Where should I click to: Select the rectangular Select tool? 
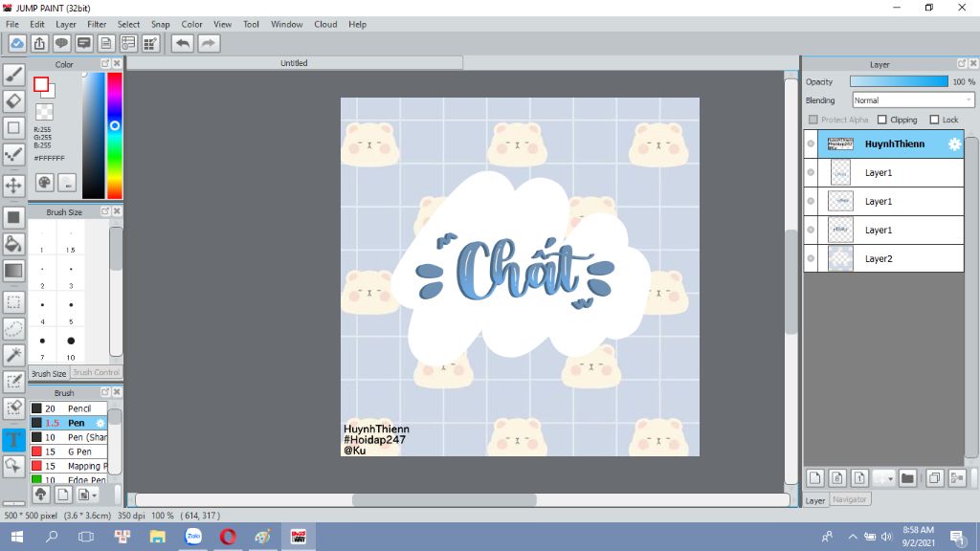click(13, 302)
